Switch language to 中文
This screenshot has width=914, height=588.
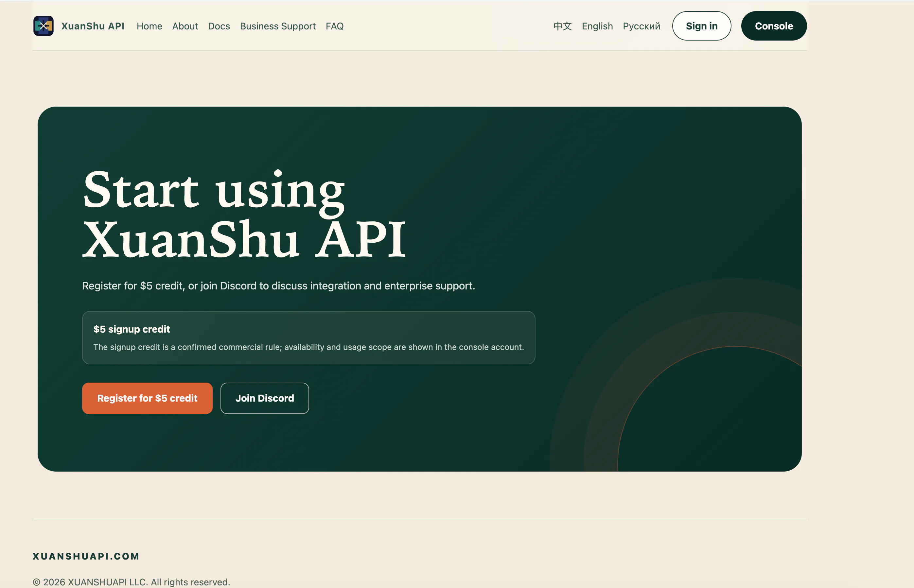(x=563, y=26)
